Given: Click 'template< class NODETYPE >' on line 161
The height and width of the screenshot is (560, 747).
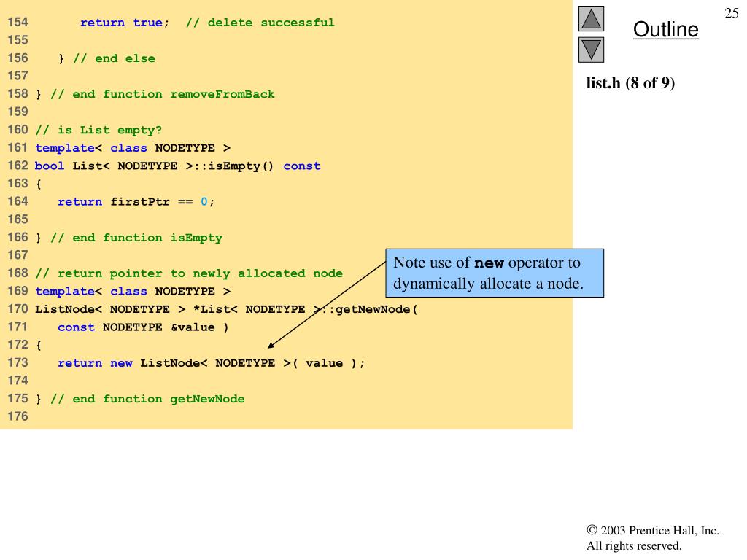Looking at the screenshot, I should click(x=133, y=148).
